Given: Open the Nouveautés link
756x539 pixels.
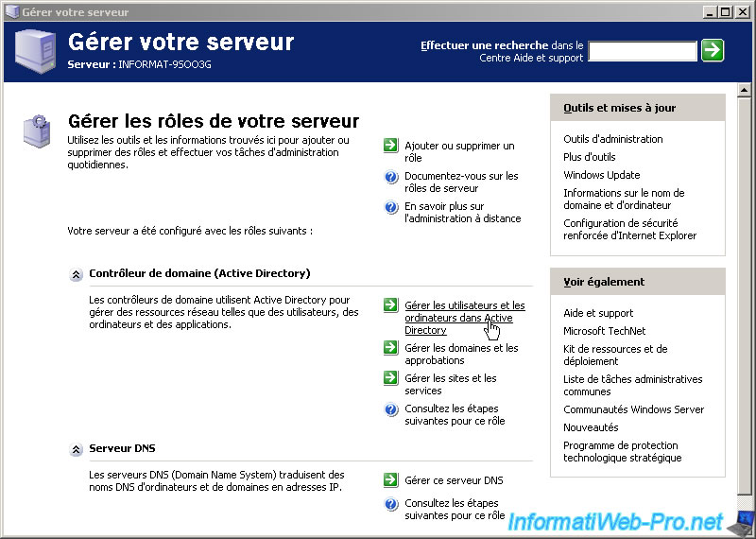Looking at the screenshot, I should (591, 427).
